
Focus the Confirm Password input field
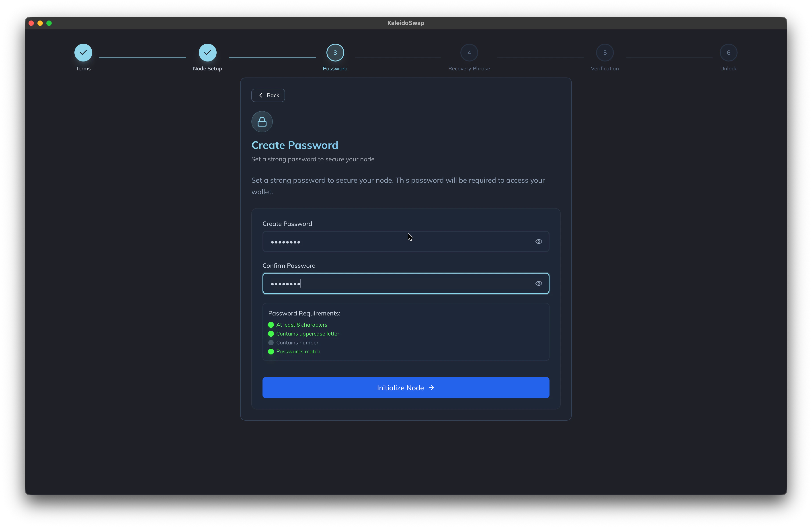pyautogui.click(x=392, y=283)
